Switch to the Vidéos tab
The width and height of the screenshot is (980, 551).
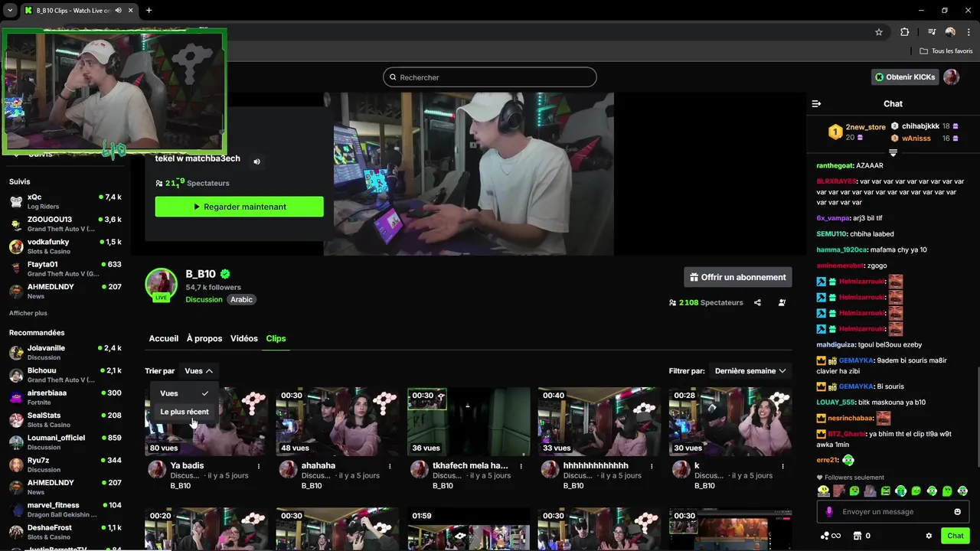pos(244,338)
